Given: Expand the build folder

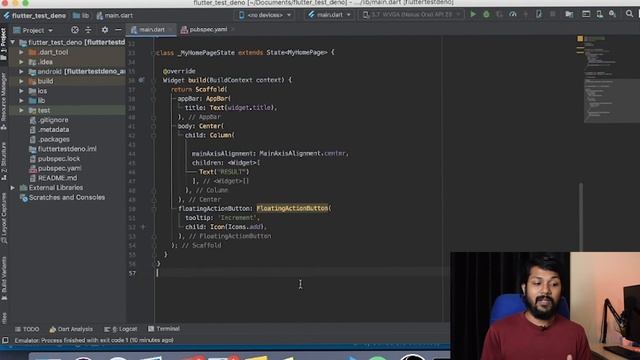Looking at the screenshot, I should (21, 81).
